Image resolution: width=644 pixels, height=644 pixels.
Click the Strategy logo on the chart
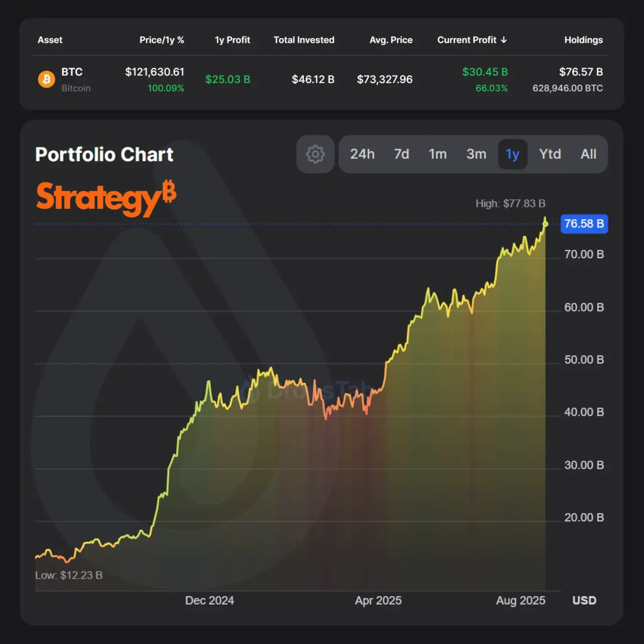pyautogui.click(x=106, y=198)
